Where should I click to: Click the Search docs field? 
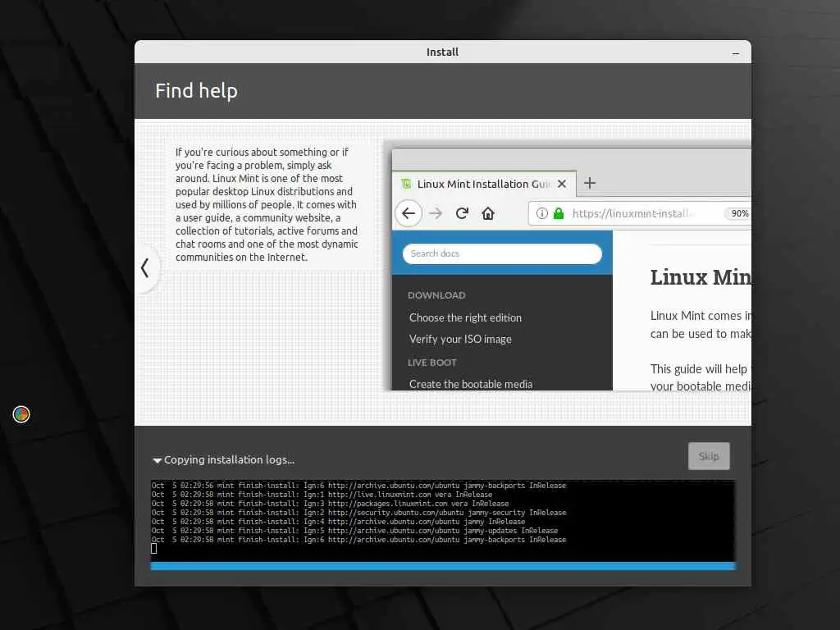point(502,253)
